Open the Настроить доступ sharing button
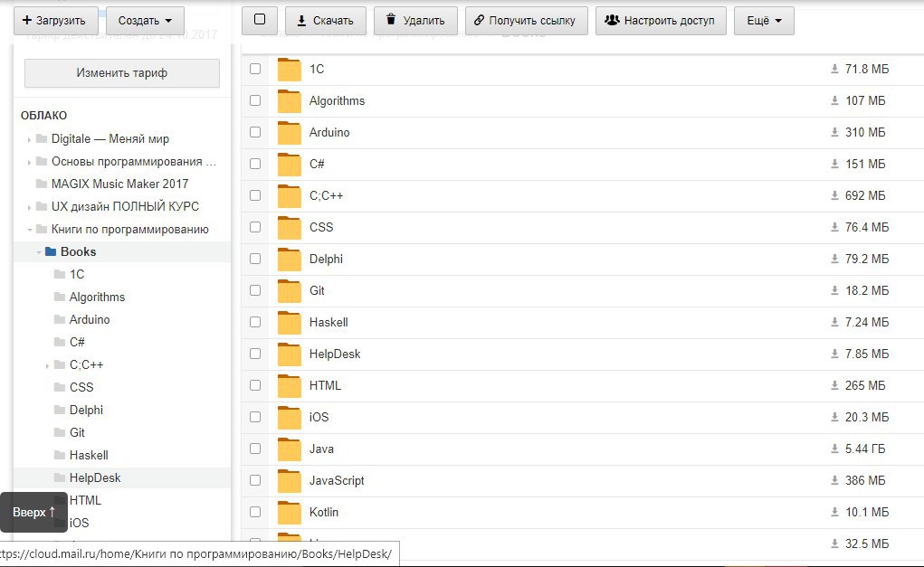Viewport: 924px width, 567px height. pos(661,21)
